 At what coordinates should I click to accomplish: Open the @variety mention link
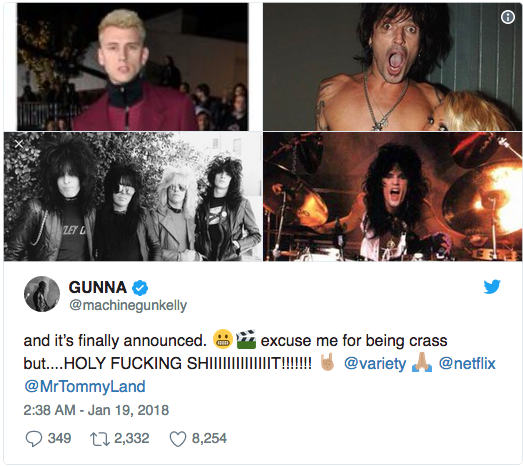coord(375,364)
